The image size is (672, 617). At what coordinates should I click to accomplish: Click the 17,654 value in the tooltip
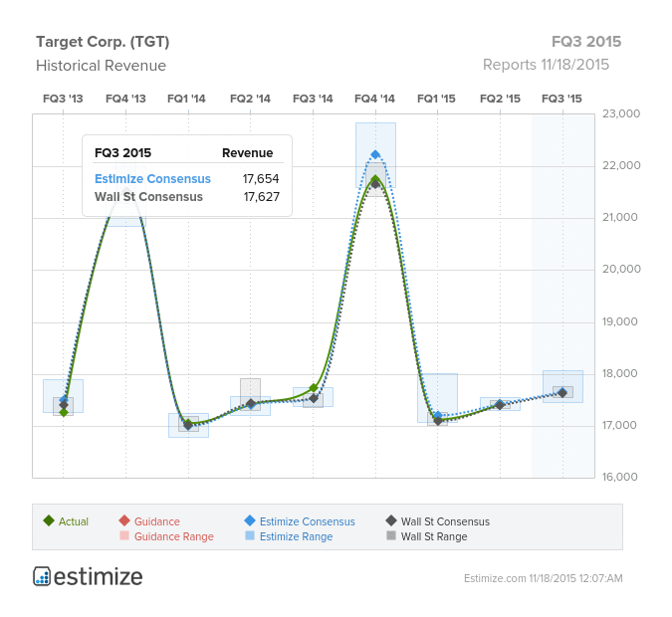(x=261, y=179)
